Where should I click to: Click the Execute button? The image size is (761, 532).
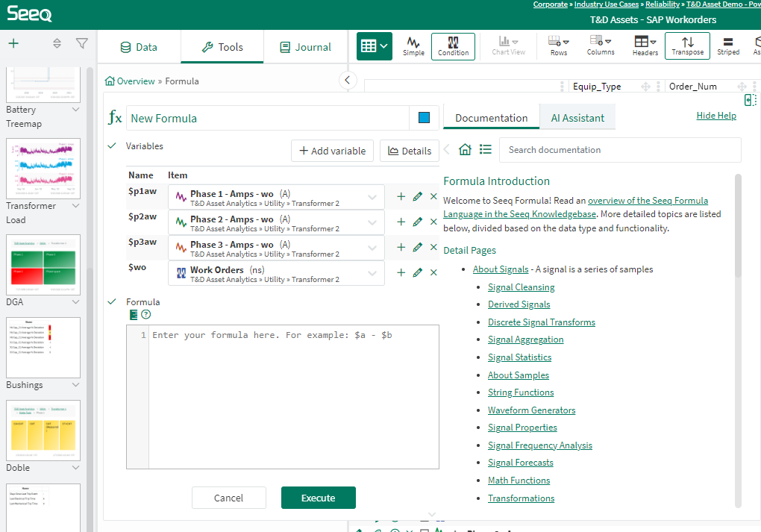tap(318, 498)
